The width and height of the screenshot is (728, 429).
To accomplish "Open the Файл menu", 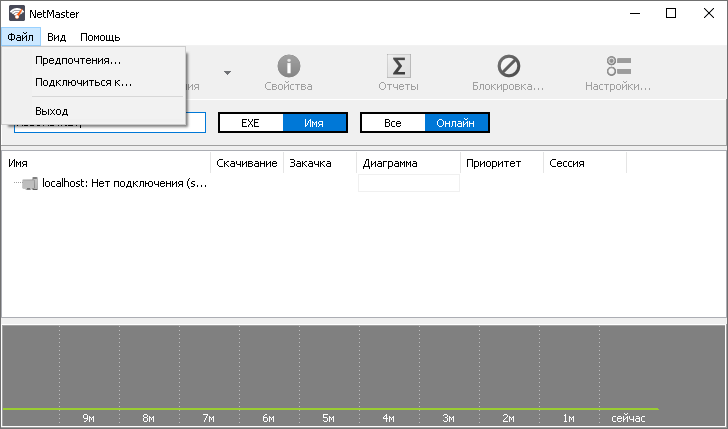I will pyautogui.click(x=20, y=37).
